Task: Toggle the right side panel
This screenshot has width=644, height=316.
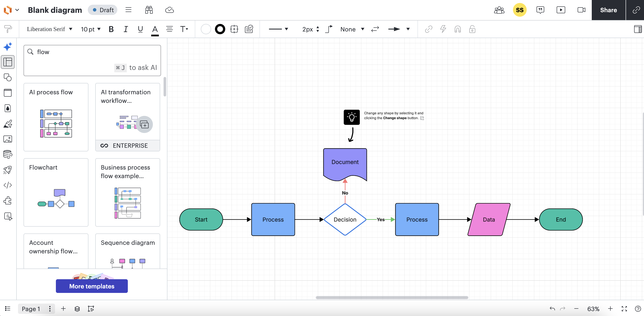Action: 638,29
